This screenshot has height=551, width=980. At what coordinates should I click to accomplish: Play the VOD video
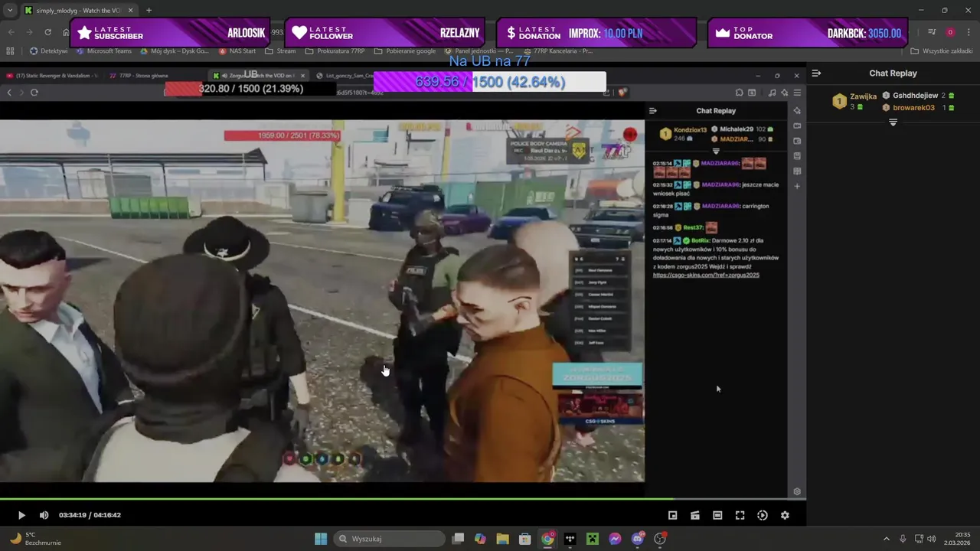21,515
